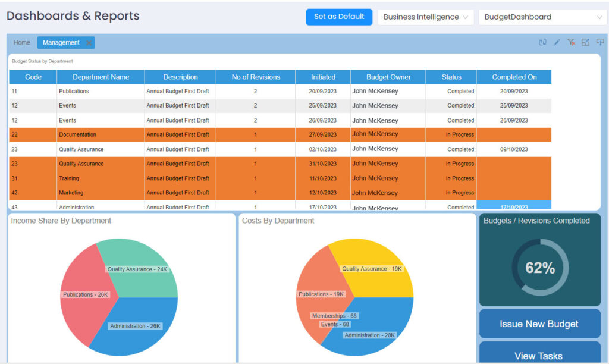Open the Business Intelligence dropdown
Screen dimensions: 609x364
[425, 17]
